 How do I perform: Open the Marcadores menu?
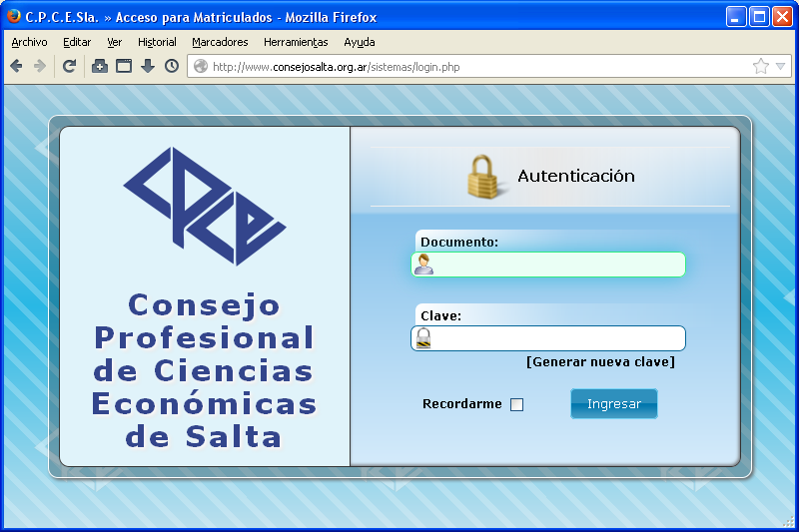[220, 42]
